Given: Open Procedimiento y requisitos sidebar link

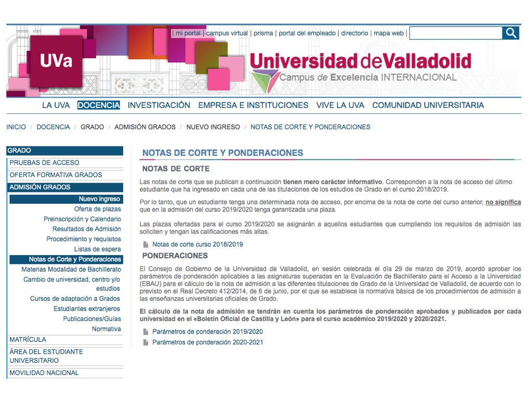Looking at the screenshot, I should pos(84,239).
